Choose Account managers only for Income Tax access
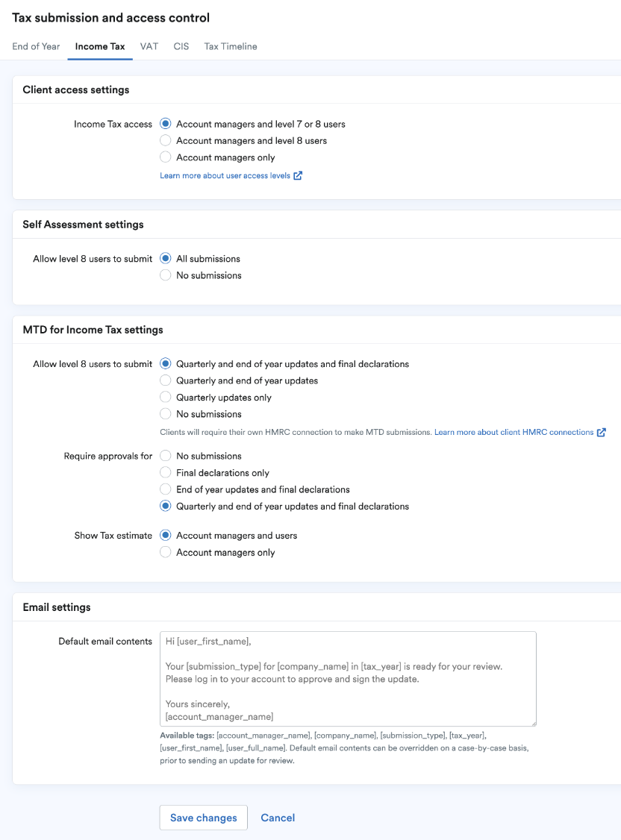The image size is (621, 840). [x=166, y=157]
